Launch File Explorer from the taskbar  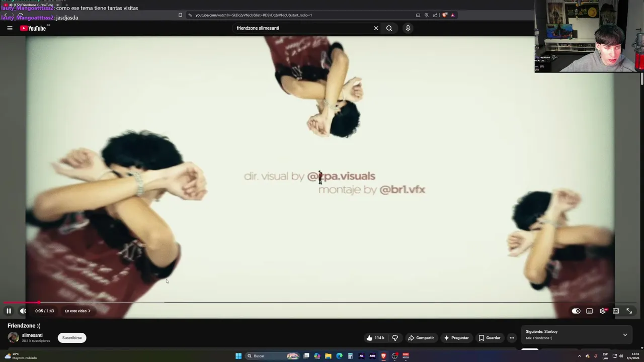pos(328,356)
